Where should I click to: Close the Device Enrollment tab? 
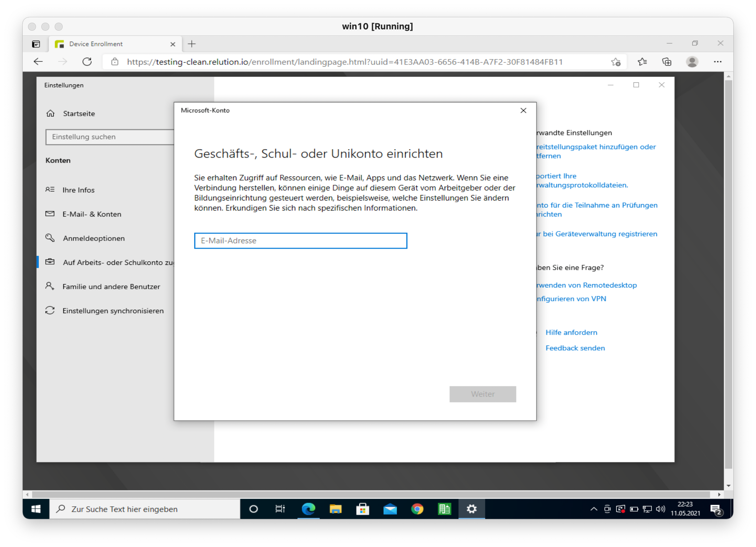(173, 44)
